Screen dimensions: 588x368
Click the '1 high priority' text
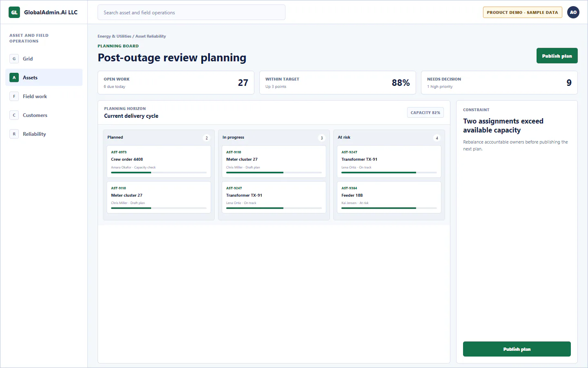pyautogui.click(x=440, y=87)
